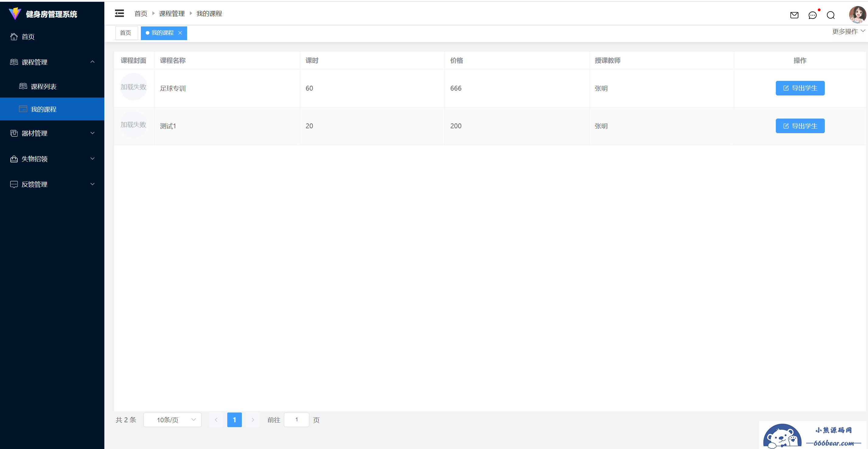Open the user avatar menu
This screenshot has height=449, width=868.
coord(857,15)
